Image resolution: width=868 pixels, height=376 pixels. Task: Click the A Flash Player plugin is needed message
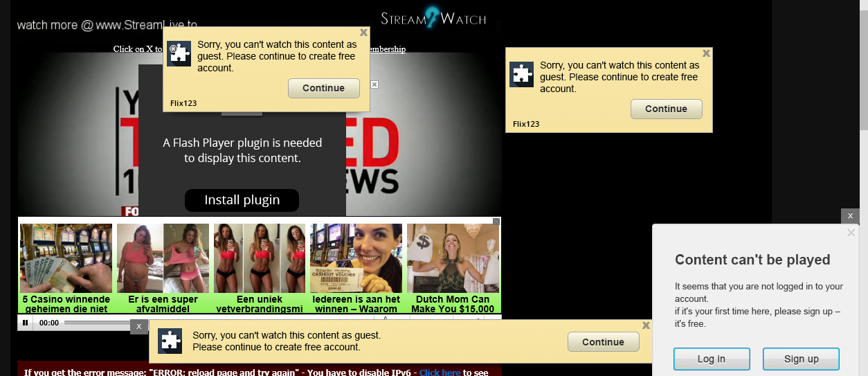click(x=242, y=150)
